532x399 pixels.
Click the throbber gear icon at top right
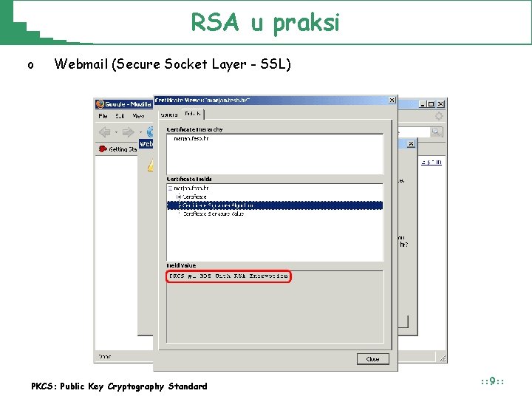(x=439, y=116)
